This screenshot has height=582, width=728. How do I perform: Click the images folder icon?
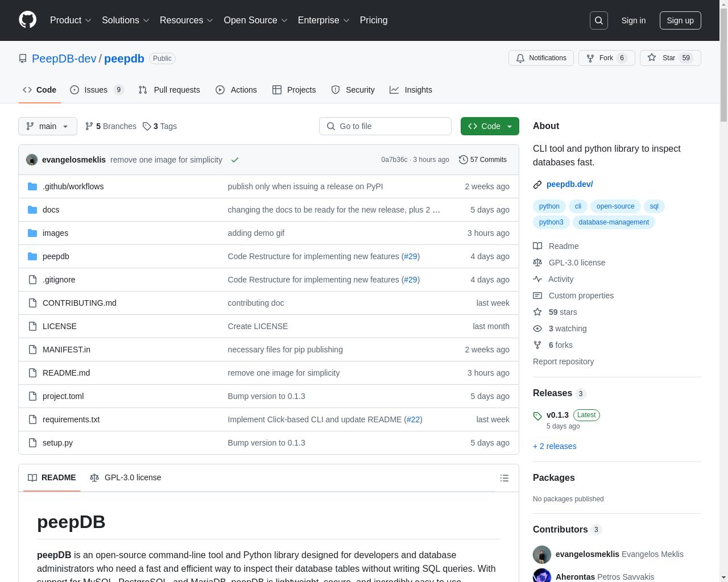(32, 233)
